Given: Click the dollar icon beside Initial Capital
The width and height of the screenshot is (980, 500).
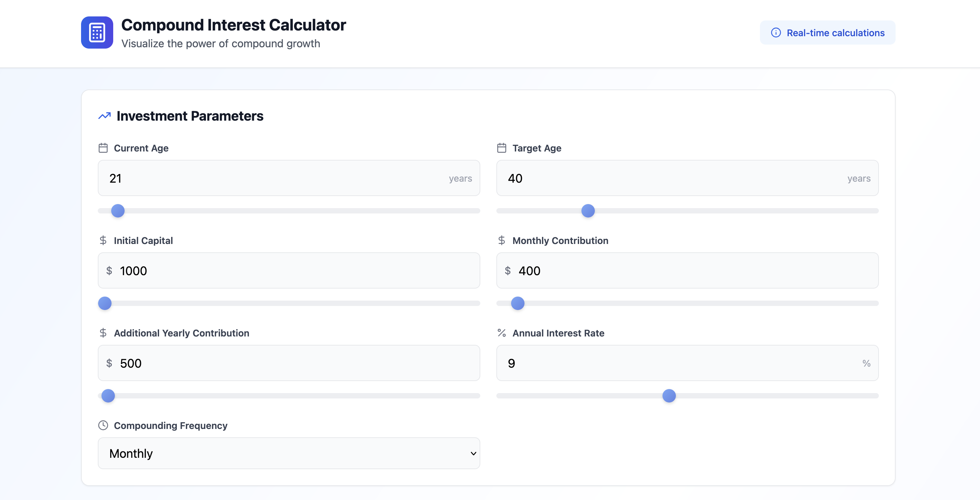Looking at the screenshot, I should click(x=103, y=240).
